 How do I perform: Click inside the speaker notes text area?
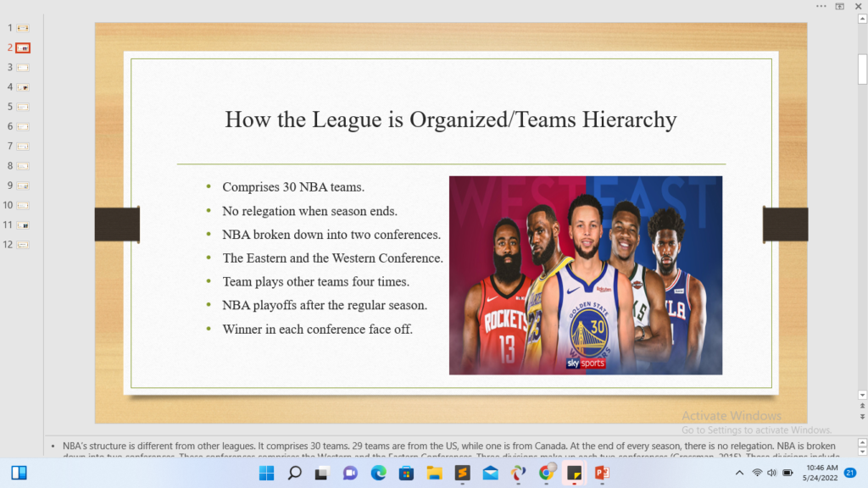(424, 447)
